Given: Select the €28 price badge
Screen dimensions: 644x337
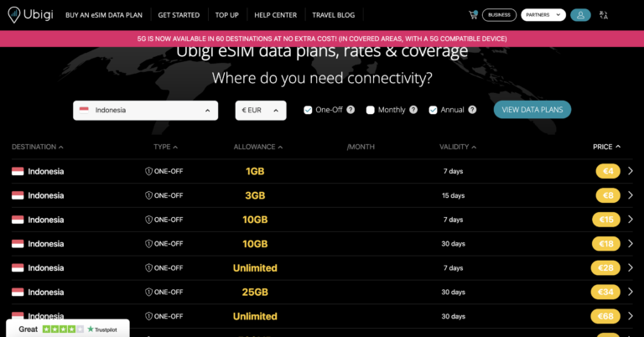Looking at the screenshot, I should pos(606,268).
